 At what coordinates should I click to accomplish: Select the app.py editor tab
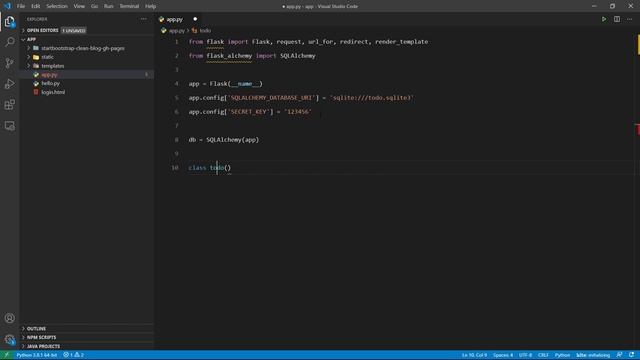(178, 19)
